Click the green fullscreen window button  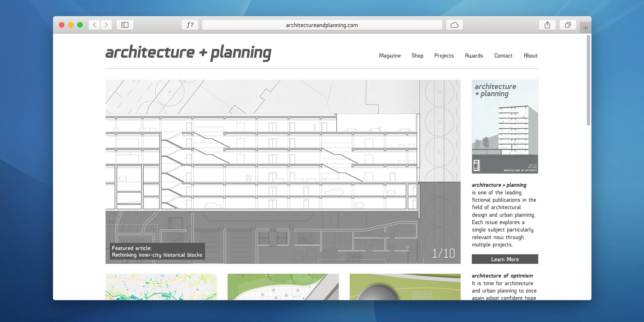pyautogui.click(x=80, y=25)
